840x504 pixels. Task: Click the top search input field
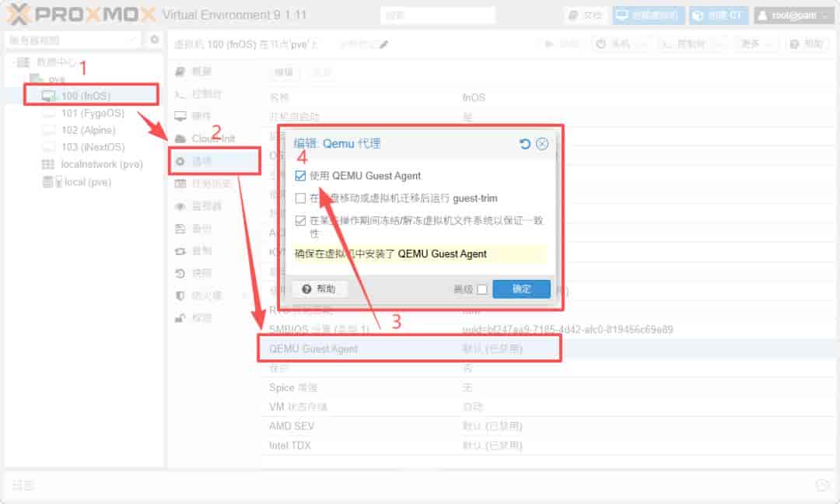click(x=438, y=15)
